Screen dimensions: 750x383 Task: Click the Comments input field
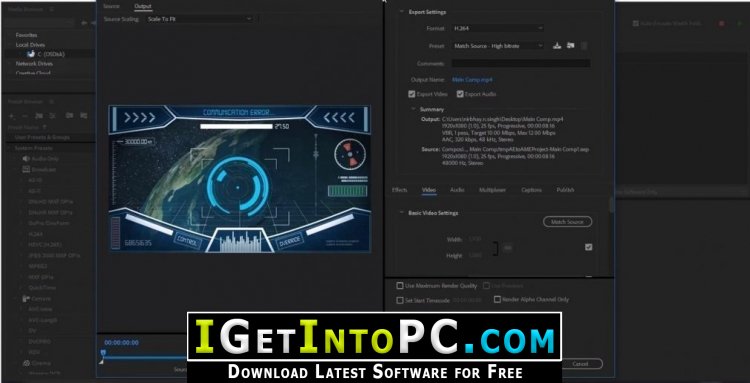(521, 63)
